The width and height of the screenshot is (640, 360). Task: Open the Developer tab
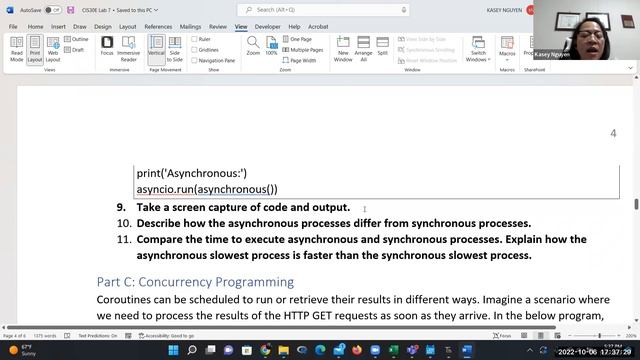pyautogui.click(x=267, y=27)
